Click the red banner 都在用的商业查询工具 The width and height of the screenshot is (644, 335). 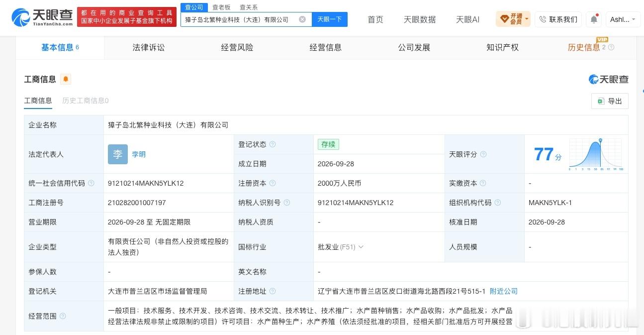[127, 17]
